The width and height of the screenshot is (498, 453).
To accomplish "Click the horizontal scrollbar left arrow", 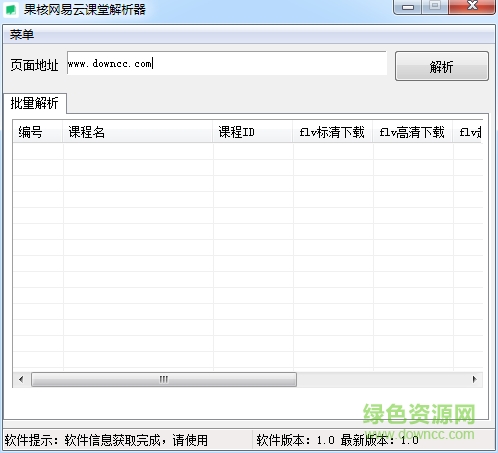I will 21,379.
